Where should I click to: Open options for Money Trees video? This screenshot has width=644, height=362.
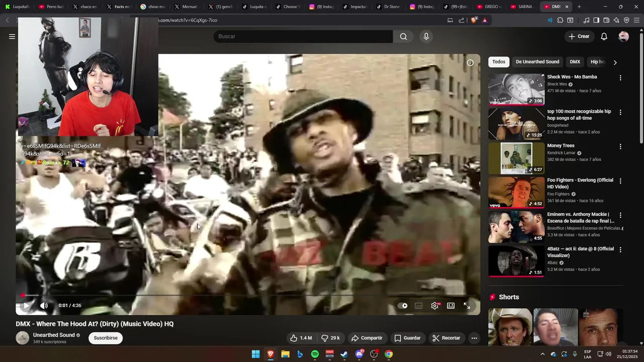[620, 146]
